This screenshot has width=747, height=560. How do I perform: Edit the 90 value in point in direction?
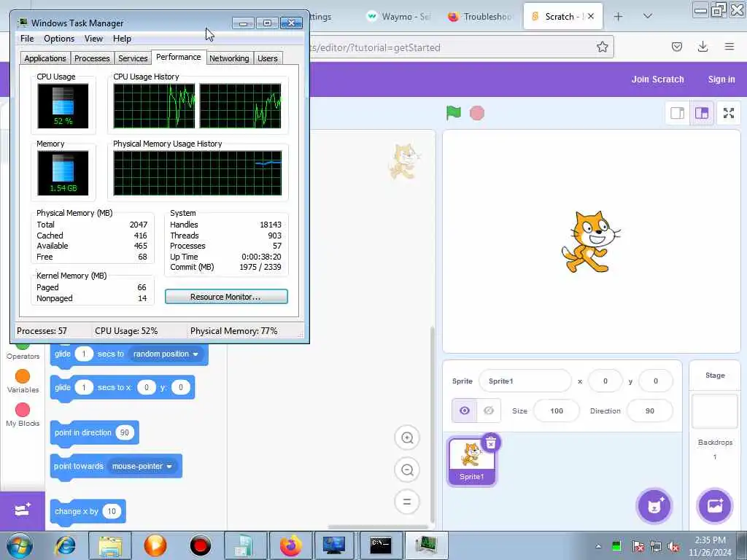[x=124, y=433]
